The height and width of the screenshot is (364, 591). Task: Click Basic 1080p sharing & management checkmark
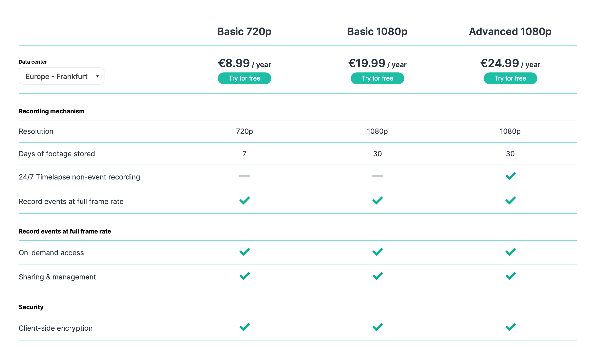[378, 276]
